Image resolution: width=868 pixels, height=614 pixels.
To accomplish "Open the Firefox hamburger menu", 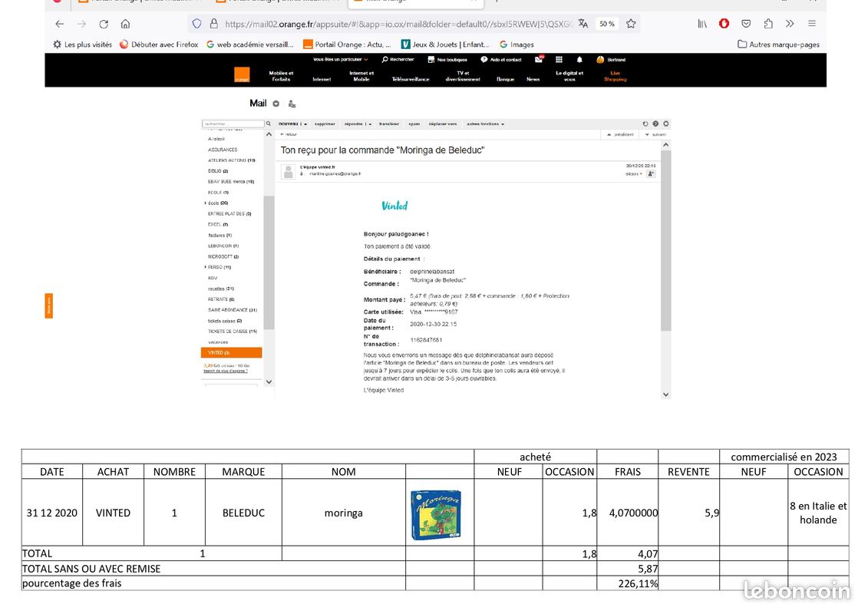I will tap(812, 23).
